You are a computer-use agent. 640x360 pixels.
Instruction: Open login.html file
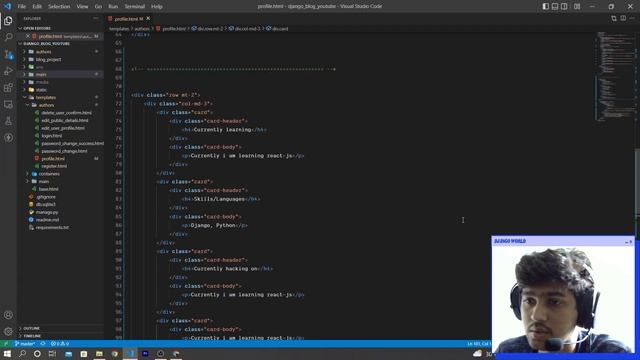coord(51,136)
